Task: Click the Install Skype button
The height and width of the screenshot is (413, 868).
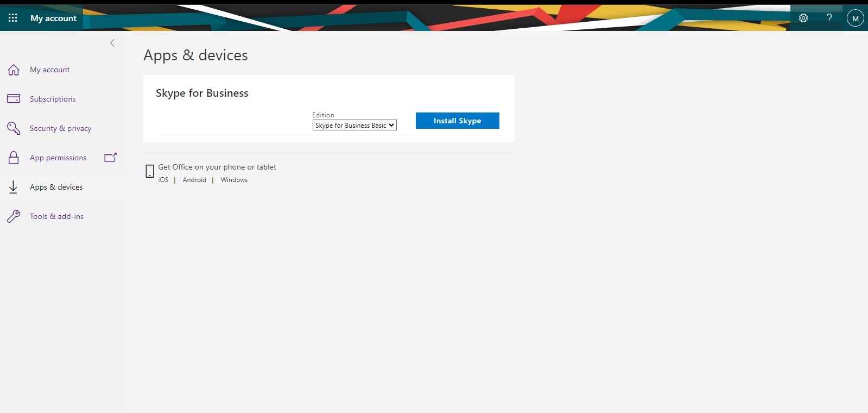Action: coord(458,121)
